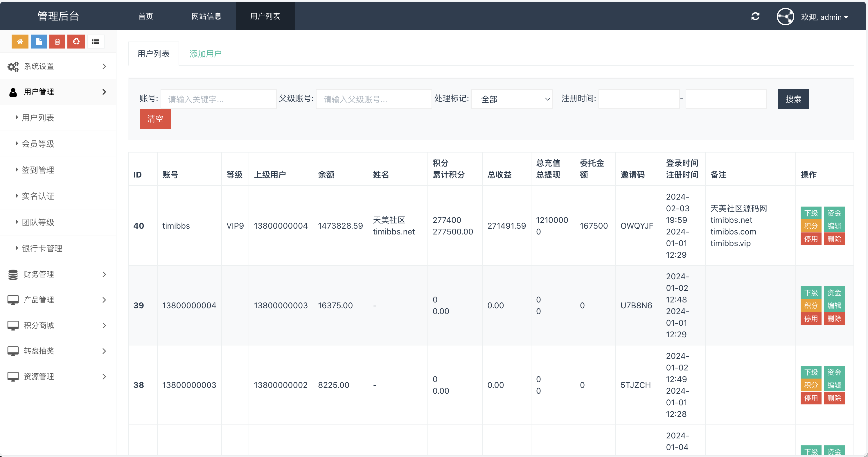This screenshot has height=457, width=868.
Task: Click the red recycle icon button
Action: (x=76, y=42)
